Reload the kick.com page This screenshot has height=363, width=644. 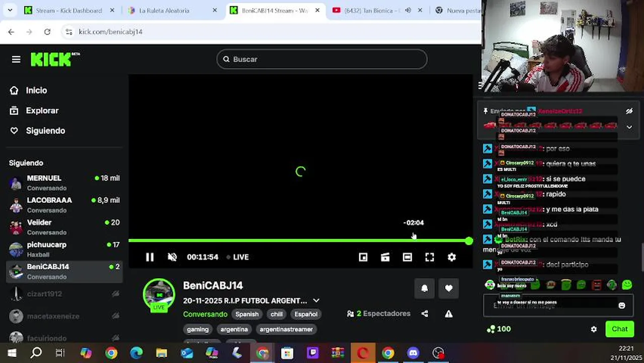47,32
